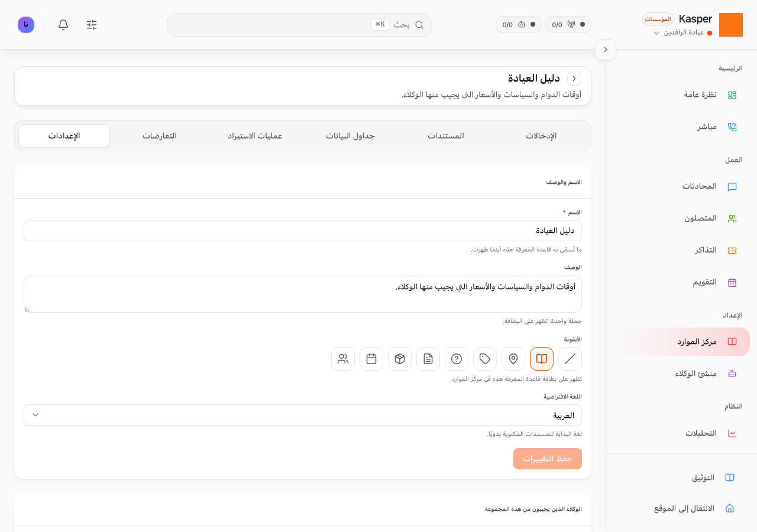Choose the price tag icon option

click(x=485, y=359)
